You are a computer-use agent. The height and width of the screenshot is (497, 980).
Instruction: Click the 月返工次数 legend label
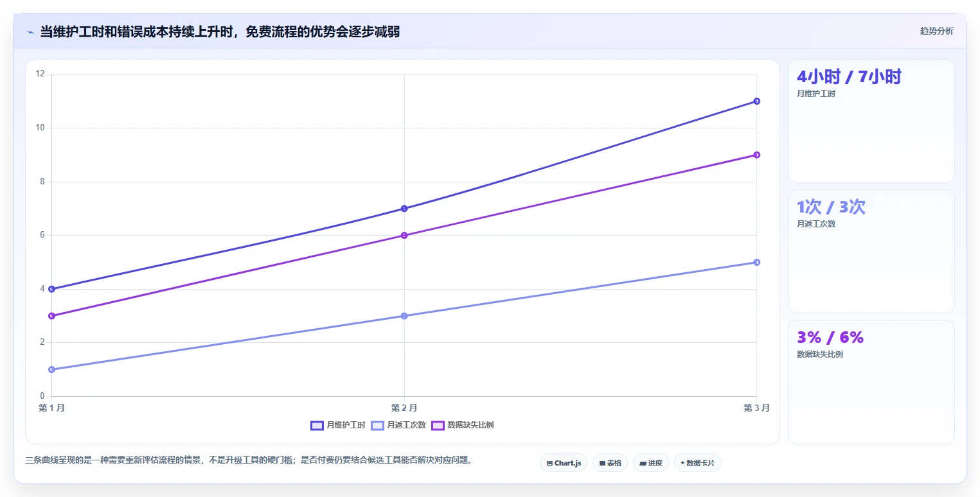click(406, 425)
